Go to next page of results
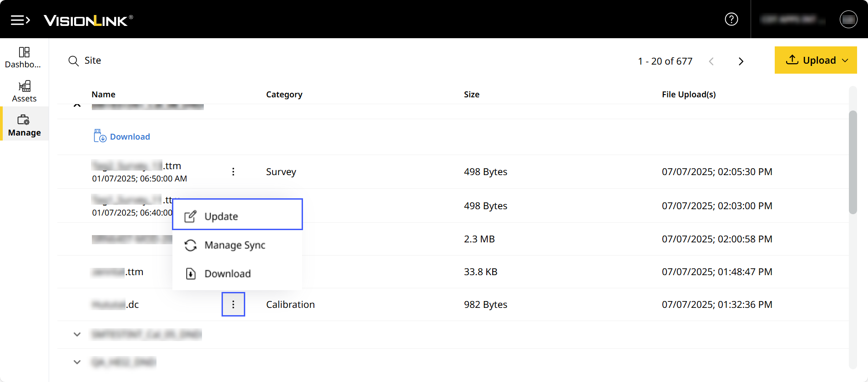The height and width of the screenshot is (382, 868). [x=741, y=61]
